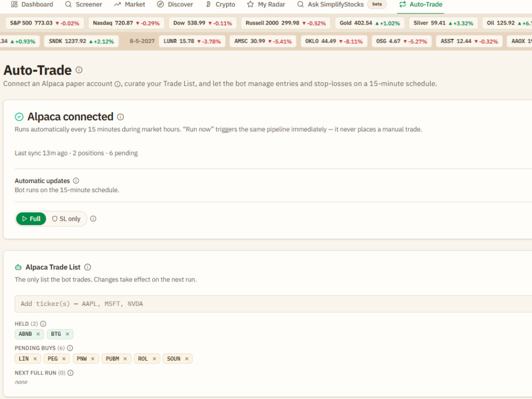
Task: Click the green connected checkmark icon
Action: [19, 117]
